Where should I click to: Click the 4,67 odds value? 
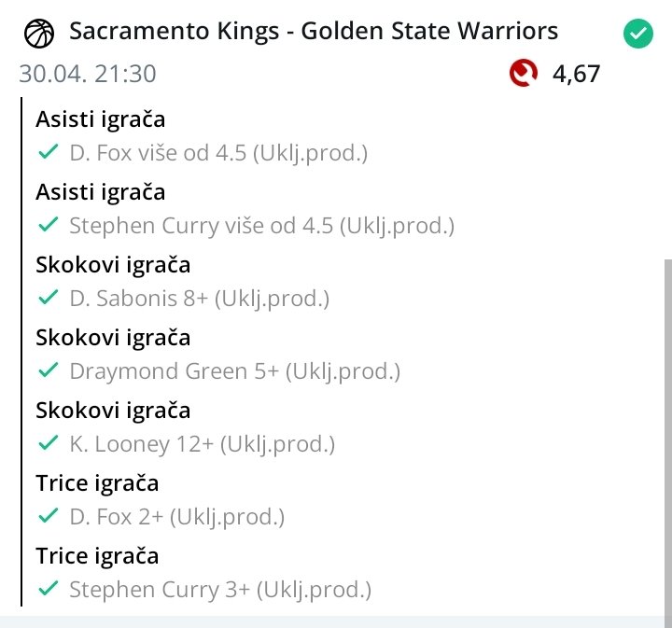point(576,74)
